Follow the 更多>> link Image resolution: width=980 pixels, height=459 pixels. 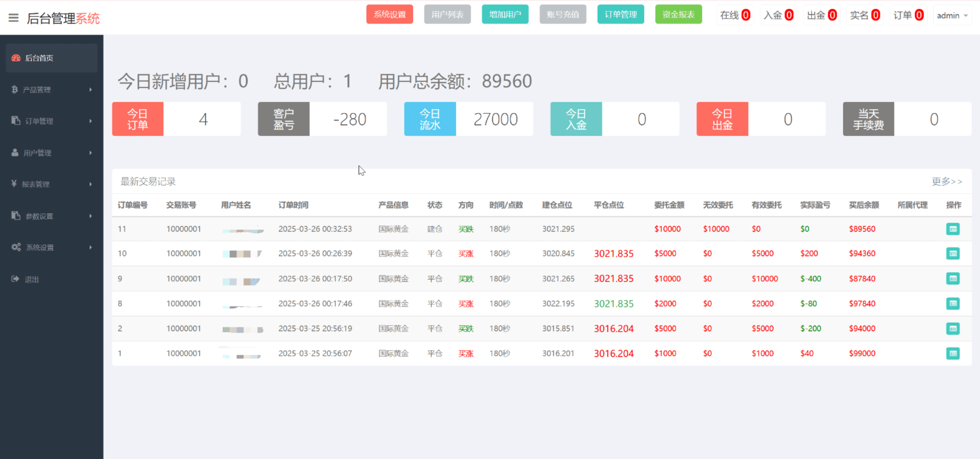[x=947, y=181]
